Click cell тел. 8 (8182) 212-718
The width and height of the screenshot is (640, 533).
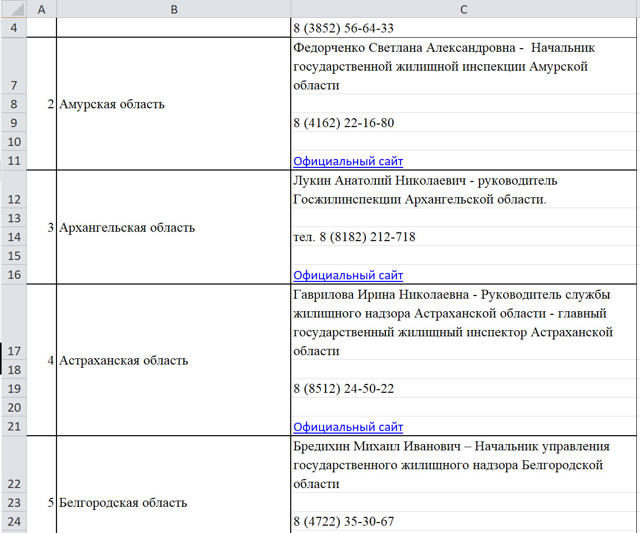[464, 236]
